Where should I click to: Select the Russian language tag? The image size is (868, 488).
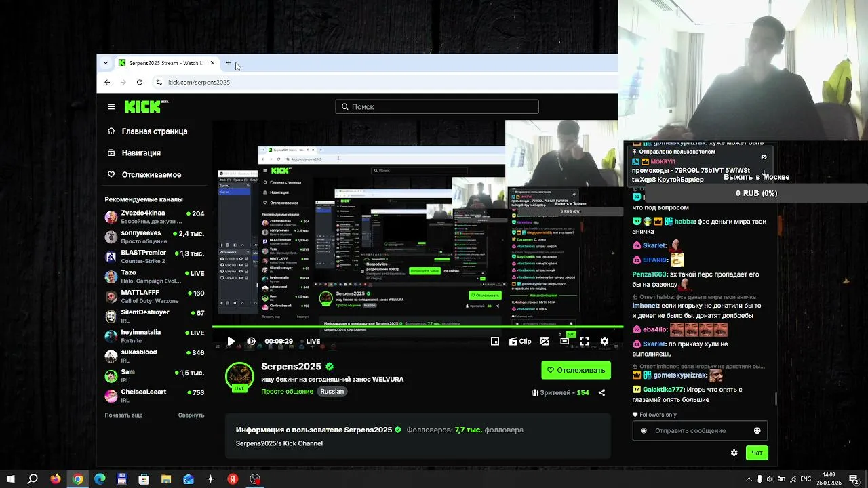tap(332, 392)
